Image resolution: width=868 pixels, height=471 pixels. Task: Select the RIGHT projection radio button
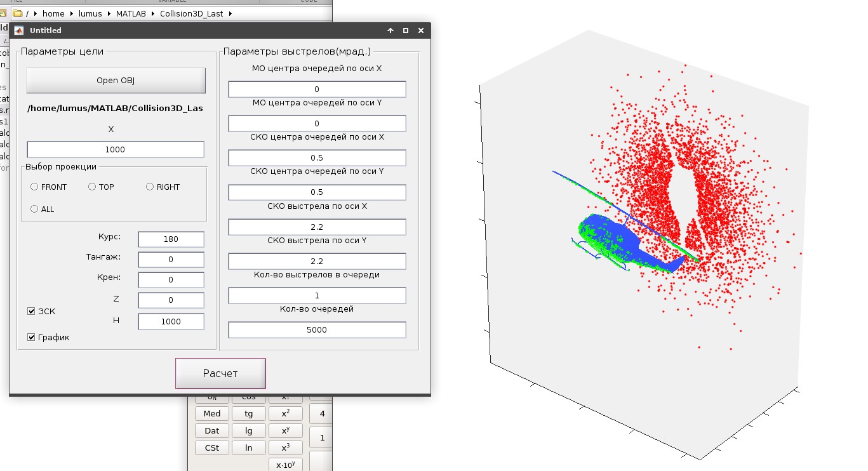click(x=150, y=187)
